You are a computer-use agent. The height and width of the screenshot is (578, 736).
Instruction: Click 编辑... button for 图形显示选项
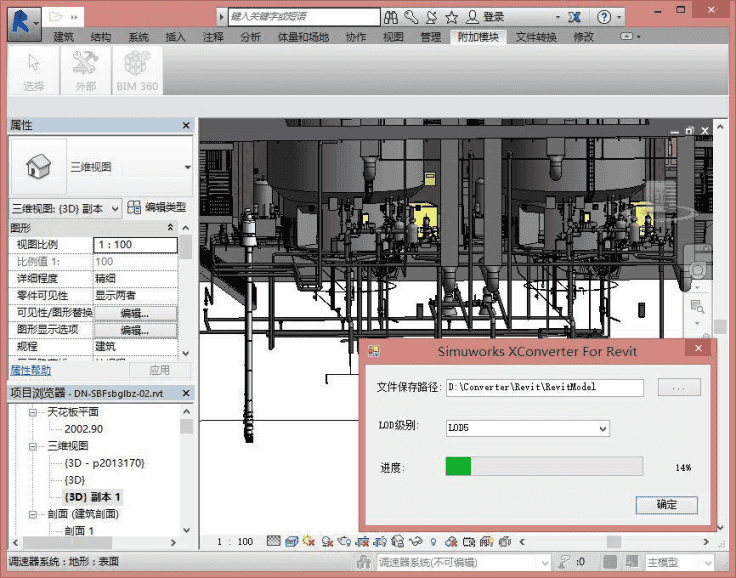tap(135, 331)
